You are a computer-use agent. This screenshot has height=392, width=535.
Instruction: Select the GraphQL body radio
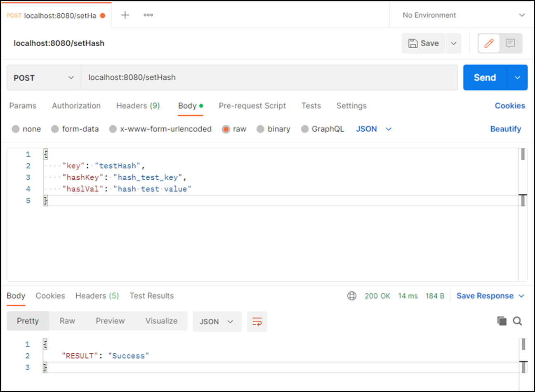(305, 129)
